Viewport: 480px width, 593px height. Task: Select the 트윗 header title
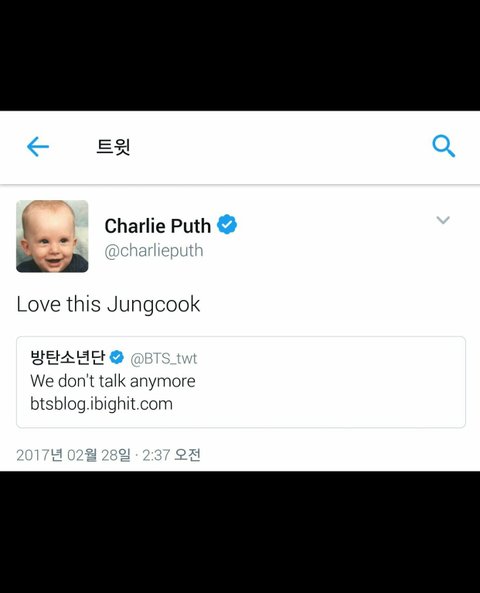click(113, 147)
